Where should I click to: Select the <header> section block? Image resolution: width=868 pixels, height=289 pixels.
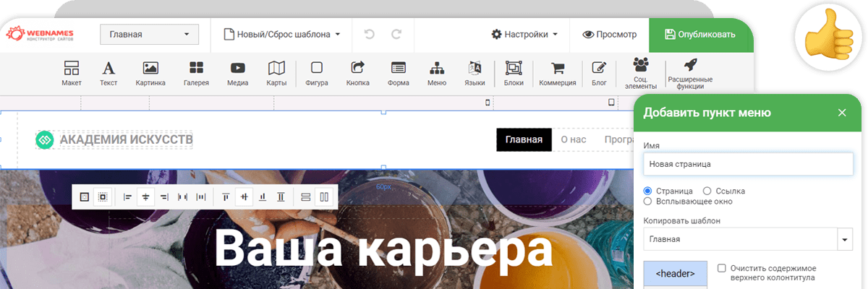pos(676,274)
